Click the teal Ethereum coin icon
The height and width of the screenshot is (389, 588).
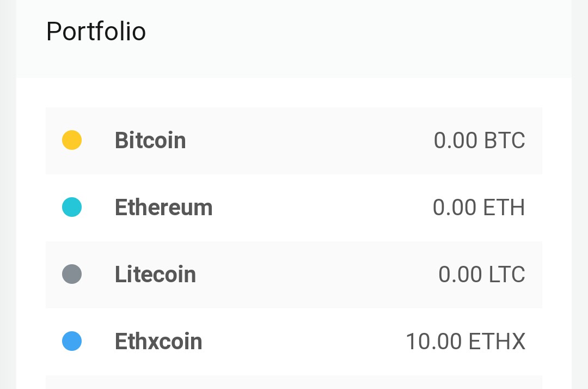tap(72, 207)
